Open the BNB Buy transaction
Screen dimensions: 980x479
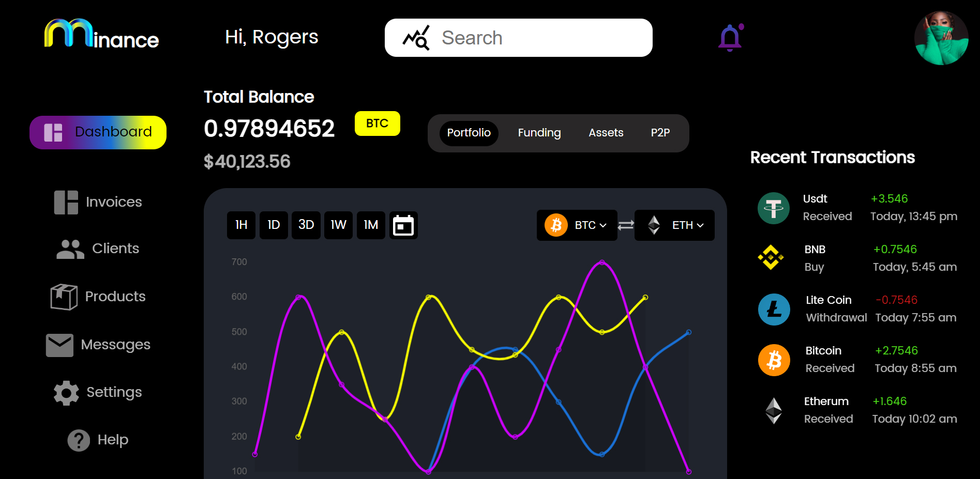(857, 258)
